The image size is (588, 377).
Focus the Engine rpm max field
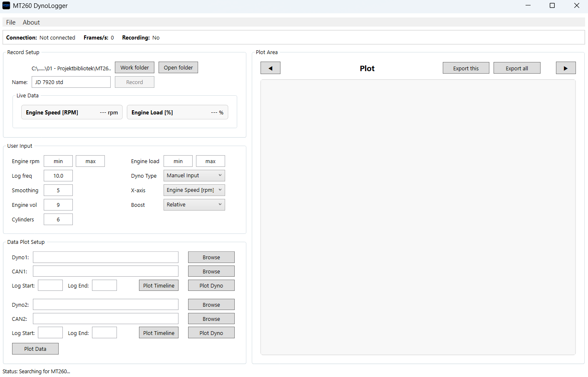pyautogui.click(x=90, y=161)
